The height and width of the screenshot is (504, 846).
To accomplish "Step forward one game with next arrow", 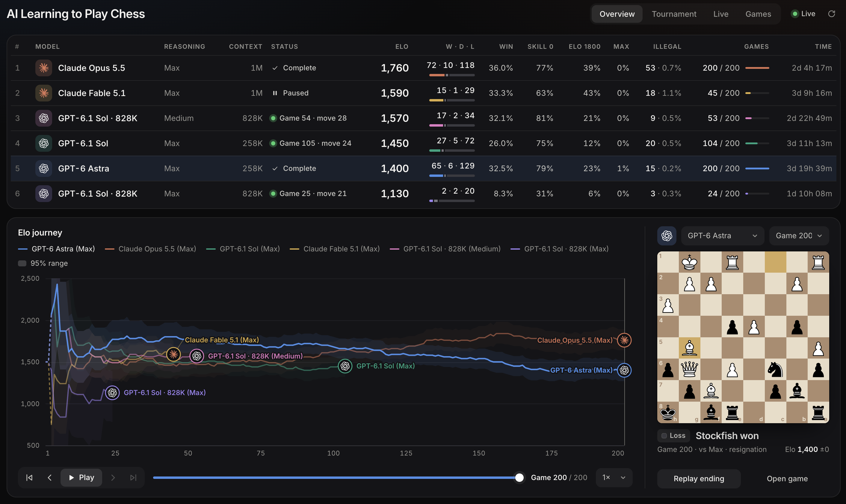I will [x=113, y=477].
